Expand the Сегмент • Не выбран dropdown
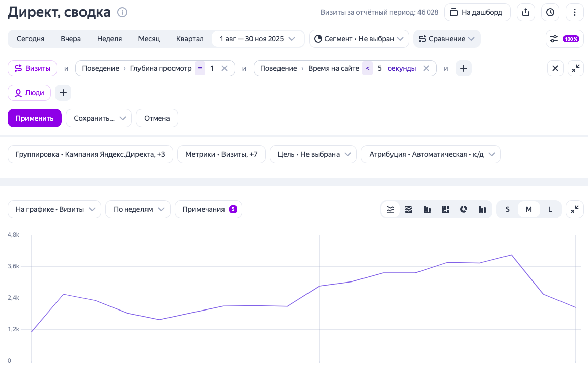 click(359, 39)
